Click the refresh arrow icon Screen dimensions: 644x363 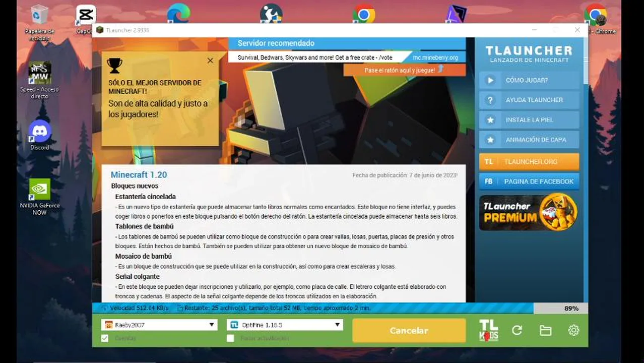point(517,330)
